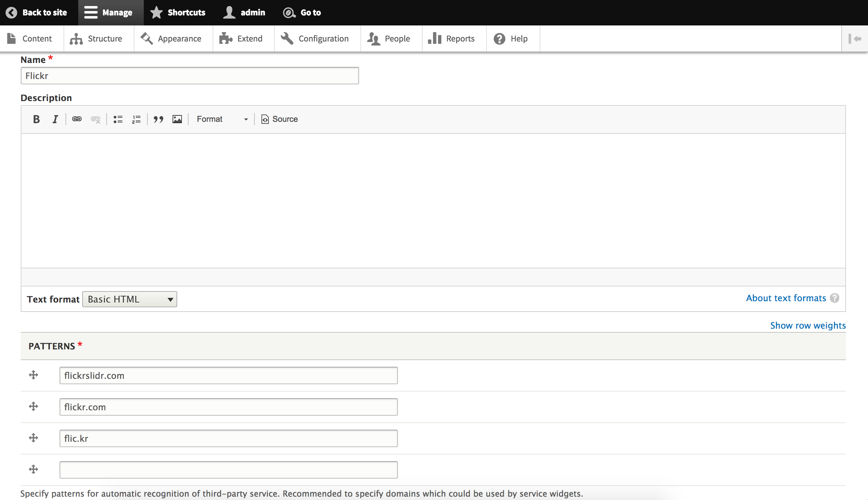
Task: Click the About text formats link
Action: 786,298
